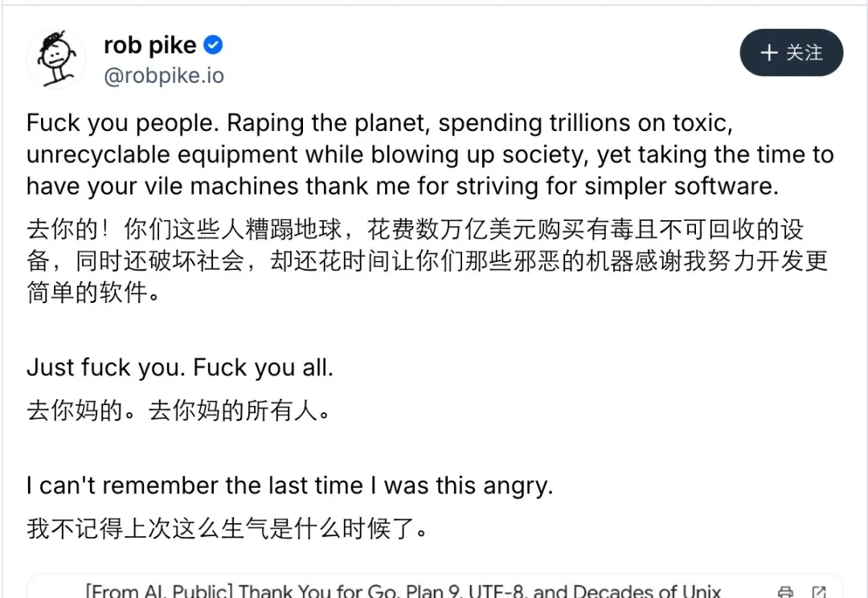Click the 'I can't remember' sentence
The width and height of the screenshot is (868, 598).
click(x=288, y=485)
